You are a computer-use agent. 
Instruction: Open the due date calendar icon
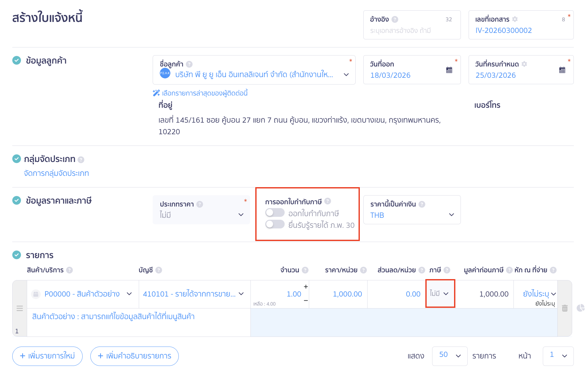(562, 70)
